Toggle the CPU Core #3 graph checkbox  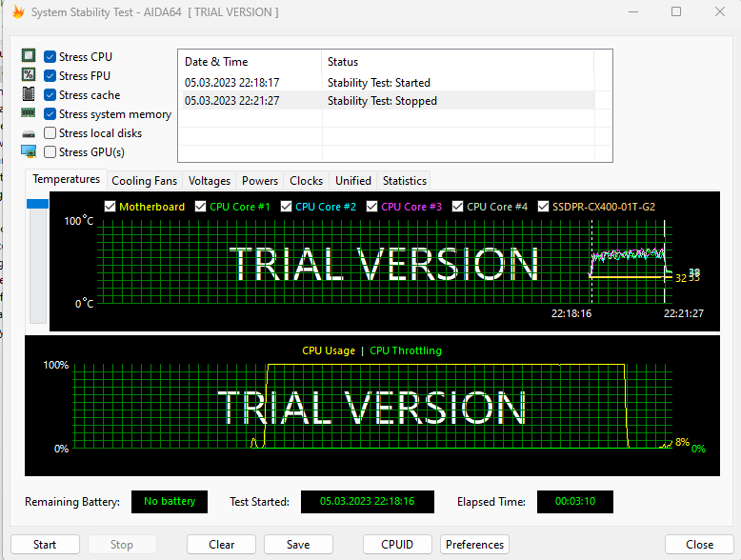coord(371,207)
